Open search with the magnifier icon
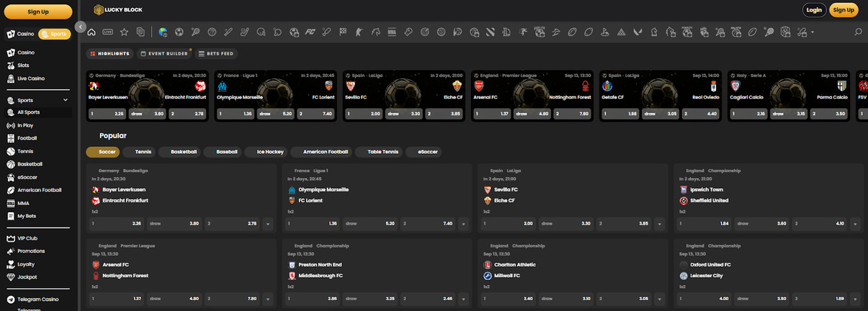868x311 pixels. coord(858,32)
